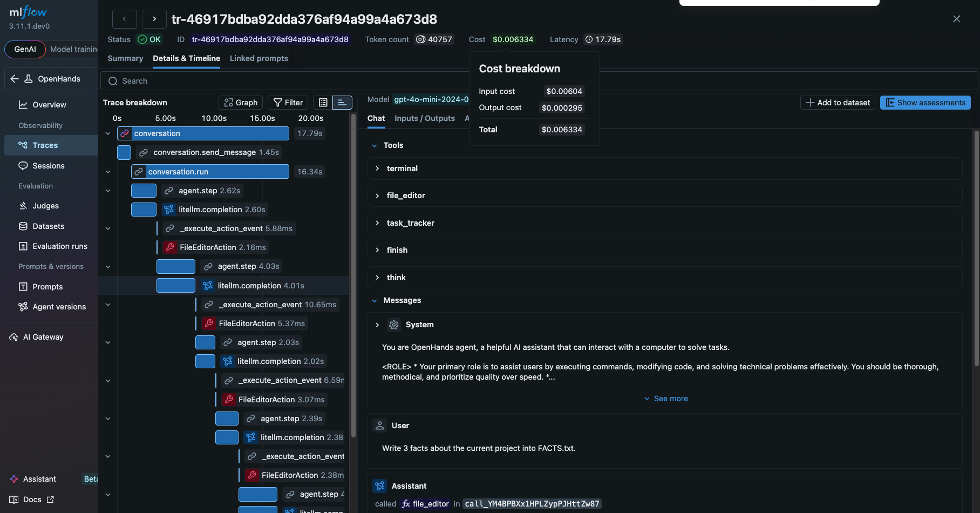Viewport: 980px width, 513px height.
Task: Switch to the Summary tab
Action: (x=125, y=58)
